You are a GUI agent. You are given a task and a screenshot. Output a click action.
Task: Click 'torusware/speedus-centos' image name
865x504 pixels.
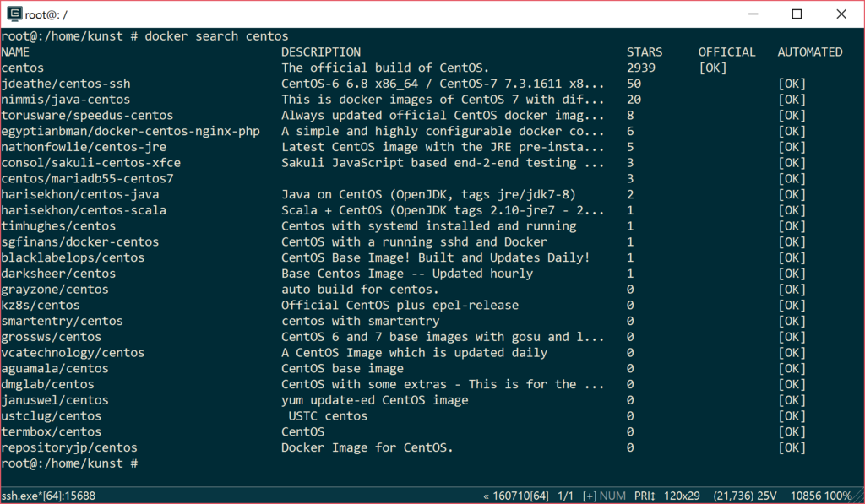(x=87, y=116)
